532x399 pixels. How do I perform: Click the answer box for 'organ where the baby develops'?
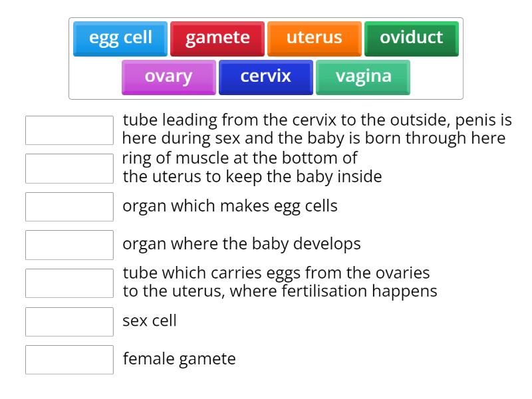[69, 245]
